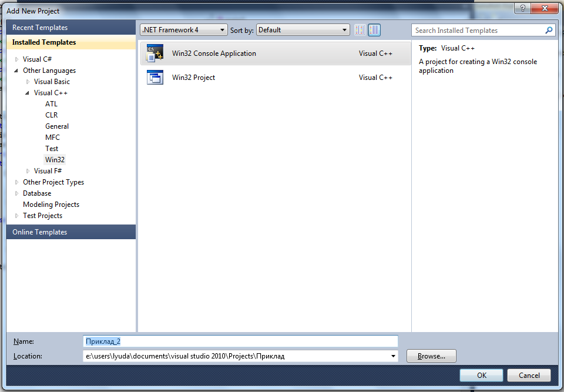Expand the Test Projects node
The height and width of the screenshot is (392, 564).
point(16,216)
